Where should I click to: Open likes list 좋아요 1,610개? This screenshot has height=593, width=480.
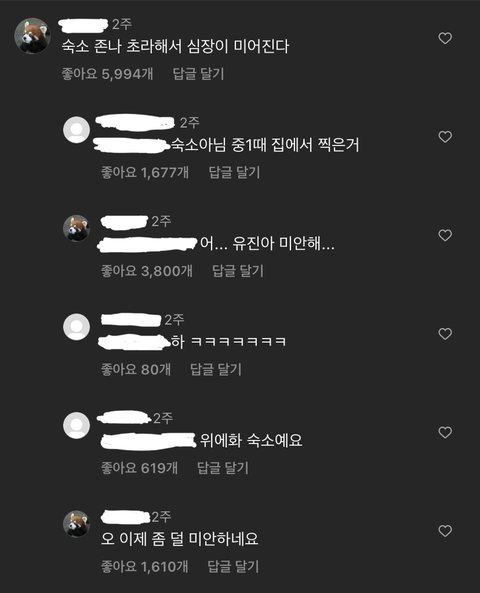(x=144, y=566)
